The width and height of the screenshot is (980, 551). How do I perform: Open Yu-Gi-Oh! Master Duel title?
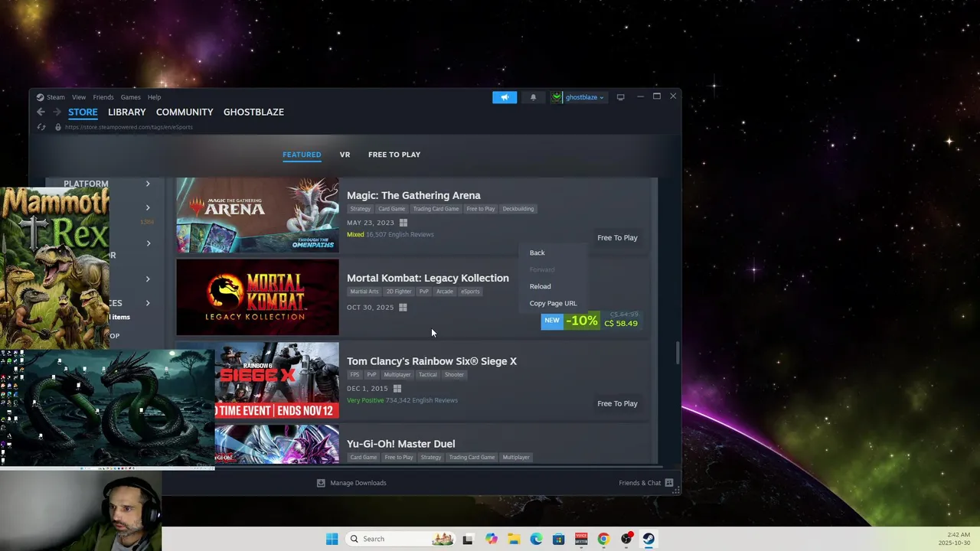401,444
